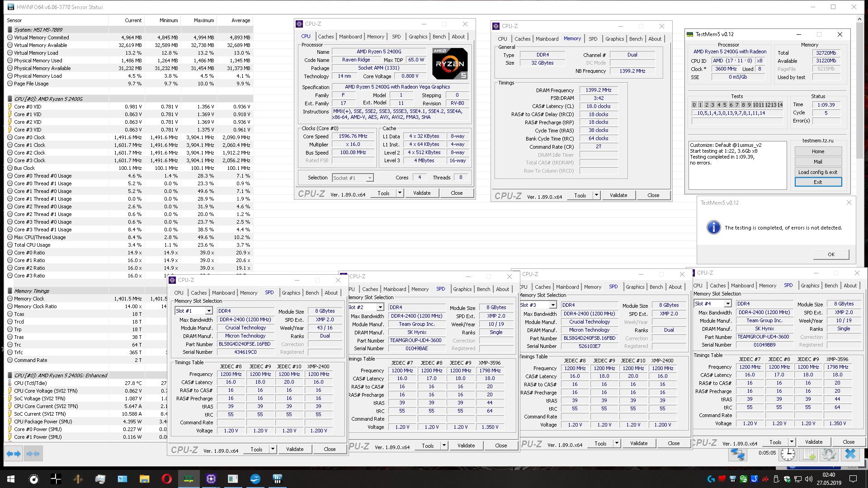Click HWiNFO expand columns arrows icon
Image resolution: width=868 pixels, height=488 pixels.
click(x=14, y=453)
